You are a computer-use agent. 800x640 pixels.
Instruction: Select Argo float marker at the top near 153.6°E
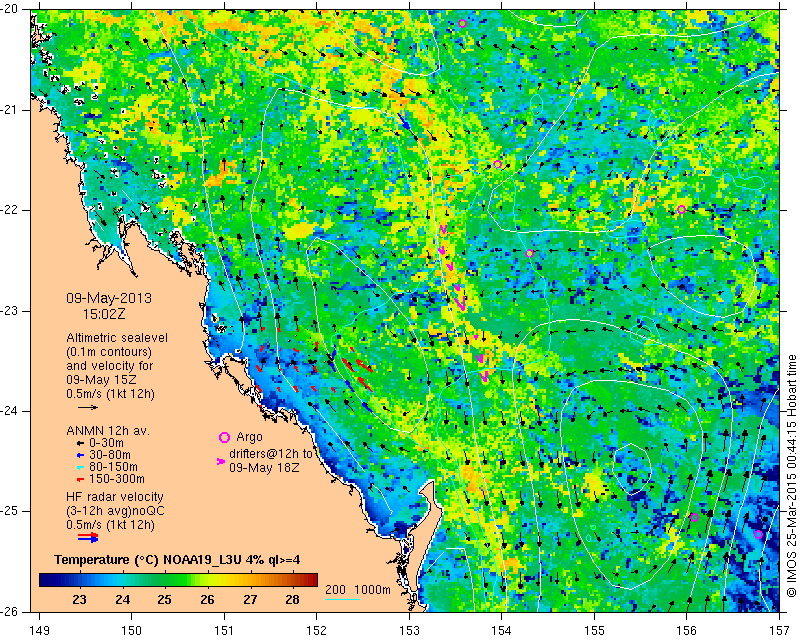point(463,23)
